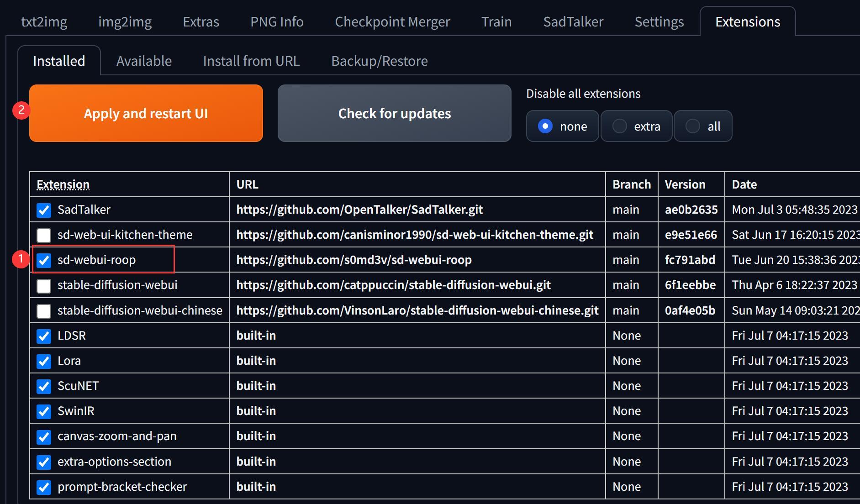Select the 'none' disable option
The image size is (860, 504).
(x=562, y=126)
